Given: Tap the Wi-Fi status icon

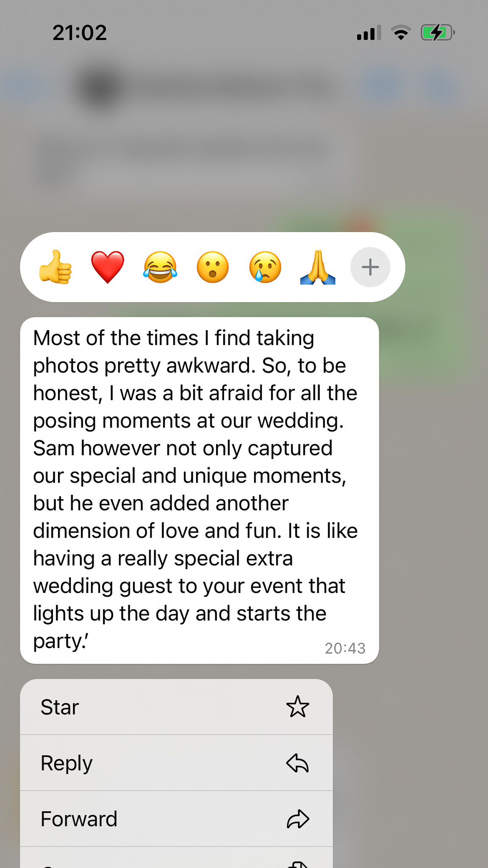Looking at the screenshot, I should [x=401, y=33].
